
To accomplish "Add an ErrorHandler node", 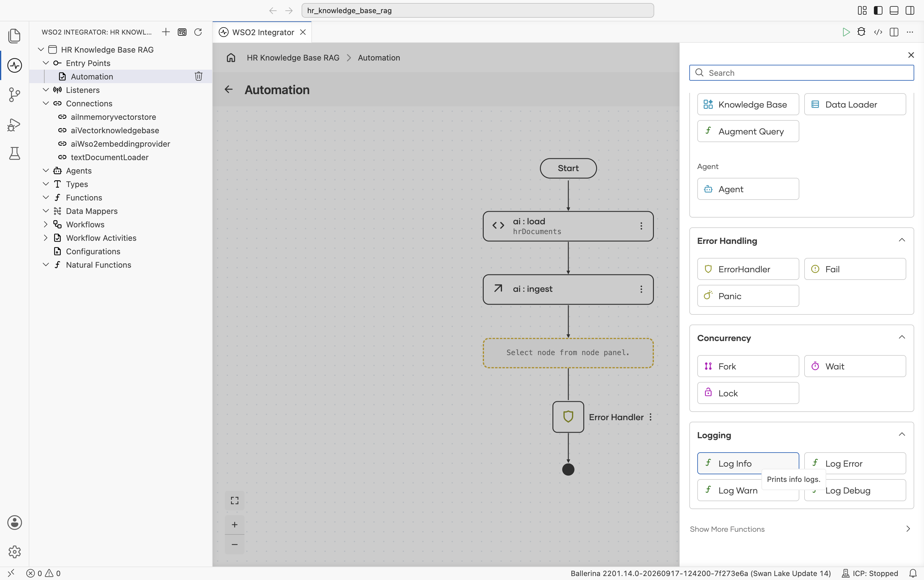I will (748, 269).
